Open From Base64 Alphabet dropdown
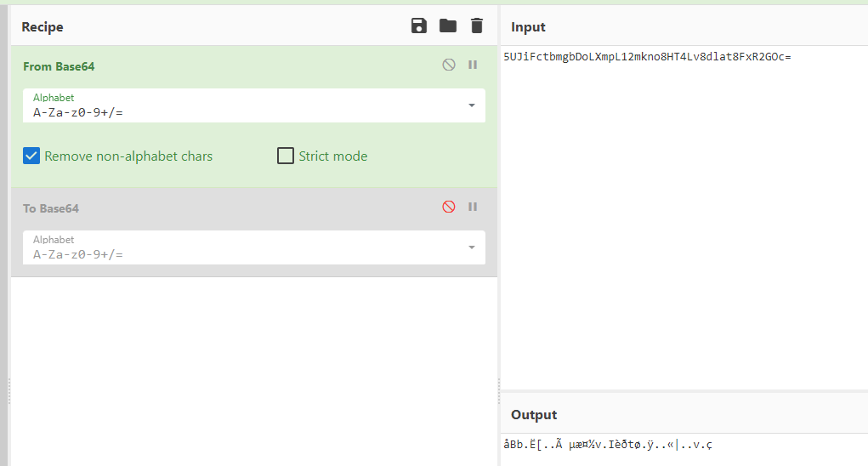Viewport: 868px width, 466px height. coord(472,105)
